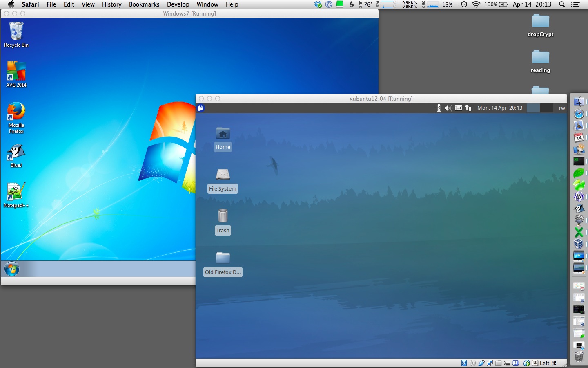Image resolution: width=588 pixels, height=368 pixels.
Task: Open the Develop menu
Action: point(178,4)
